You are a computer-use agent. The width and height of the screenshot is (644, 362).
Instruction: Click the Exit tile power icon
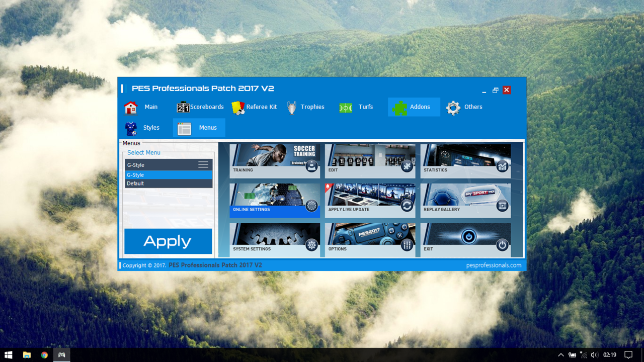coord(502,245)
